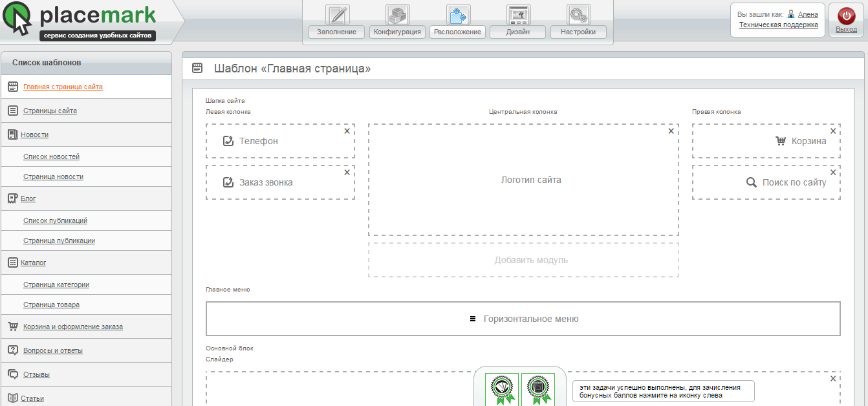Viewport: 868px width, 406px height.
Task: Open the Каталог templates section
Action: [33, 263]
